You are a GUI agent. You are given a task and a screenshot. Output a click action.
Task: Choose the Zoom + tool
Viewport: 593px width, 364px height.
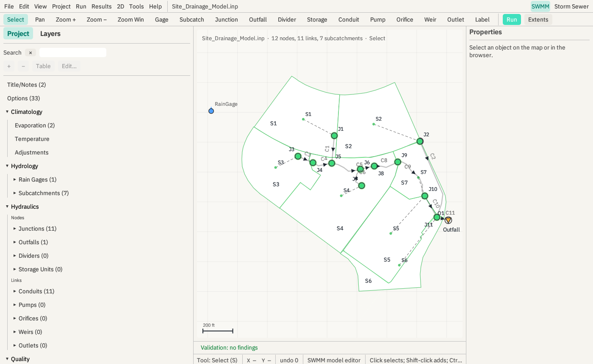coord(66,19)
